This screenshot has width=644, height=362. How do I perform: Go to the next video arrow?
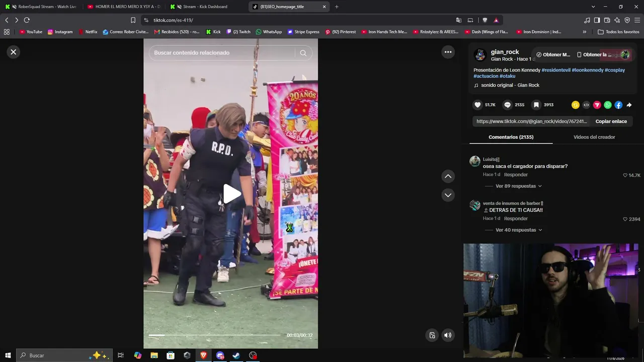tap(448, 195)
